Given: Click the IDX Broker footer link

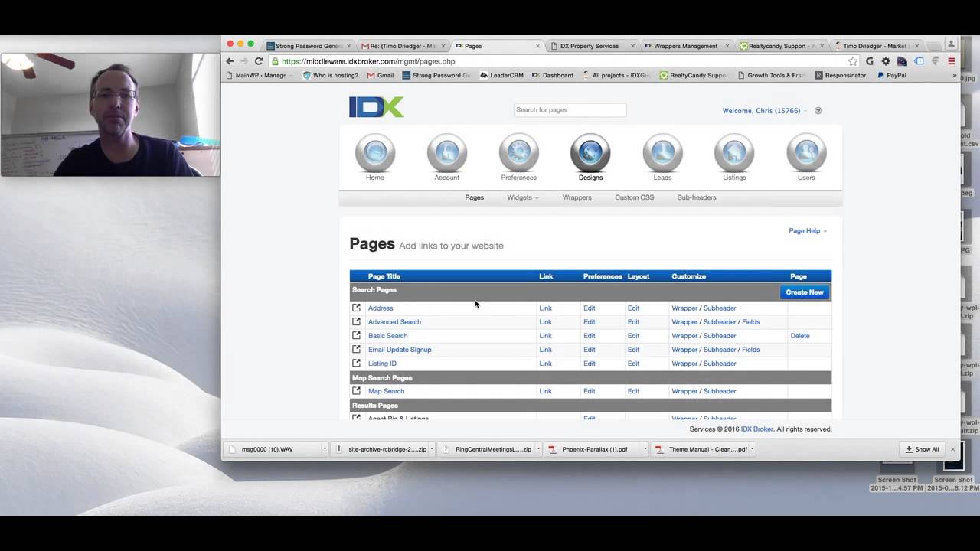Looking at the screenshot, I should point(757,429).
